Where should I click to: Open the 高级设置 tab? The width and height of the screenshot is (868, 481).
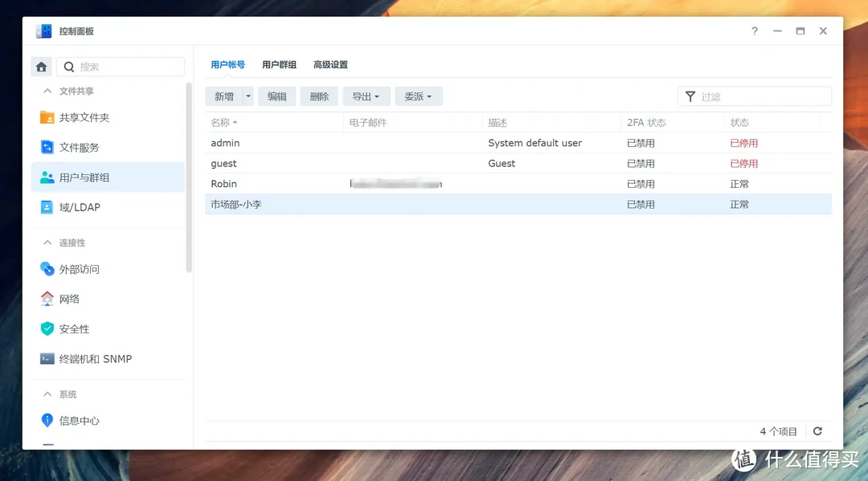pyautogui.click(x=331, y=64)
